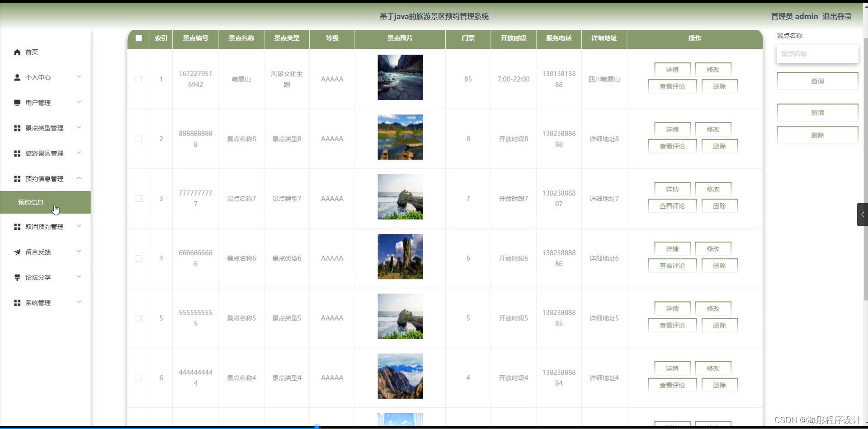This screenshot has width=868, height=429.
Task: Click the 景点编号 column header
Action: click(x=196, y=38)
